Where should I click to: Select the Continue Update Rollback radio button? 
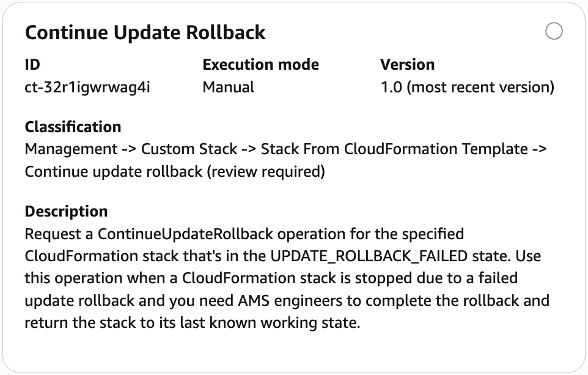point(554,31)
